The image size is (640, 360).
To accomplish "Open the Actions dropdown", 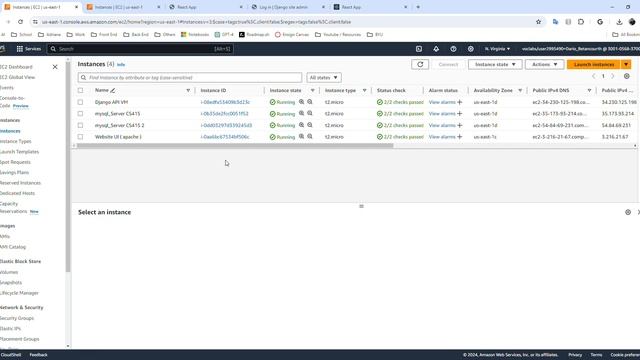I will pyautogui.click(x=544, y=64).
